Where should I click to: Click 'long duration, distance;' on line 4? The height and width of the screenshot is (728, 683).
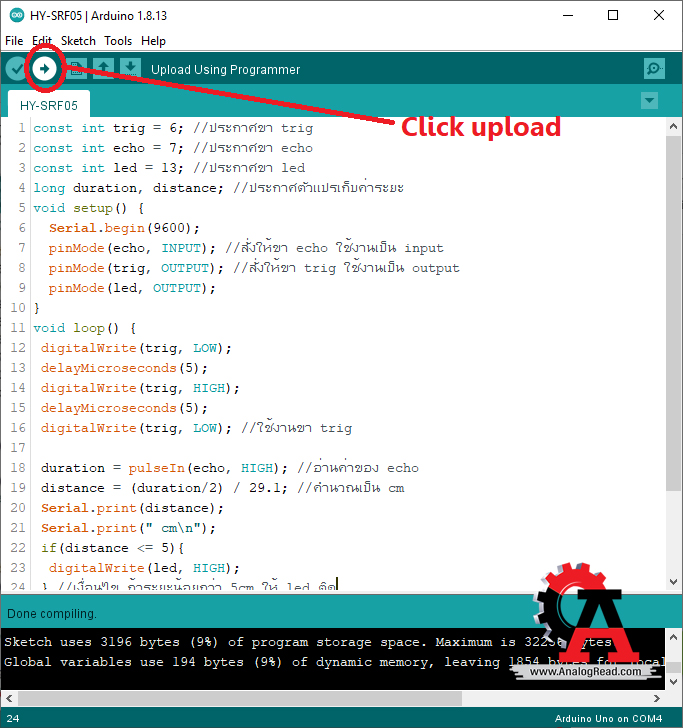[129, 188]
